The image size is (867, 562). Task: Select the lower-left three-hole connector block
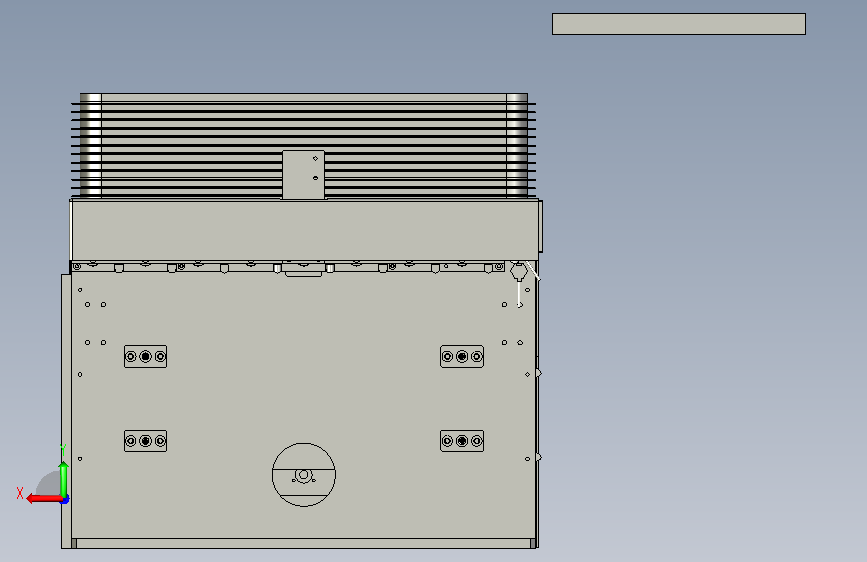[x=145, y=441]
